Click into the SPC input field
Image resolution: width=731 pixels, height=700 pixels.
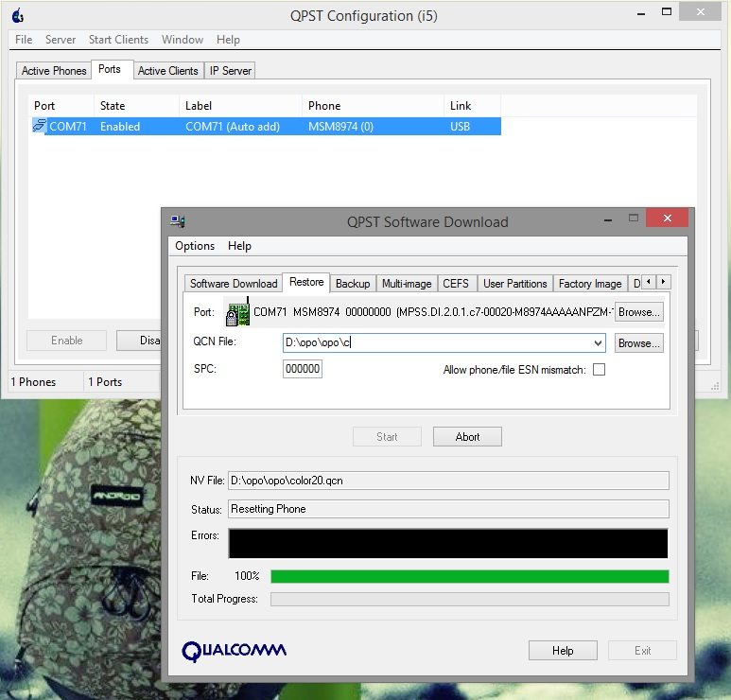[302, 370]
